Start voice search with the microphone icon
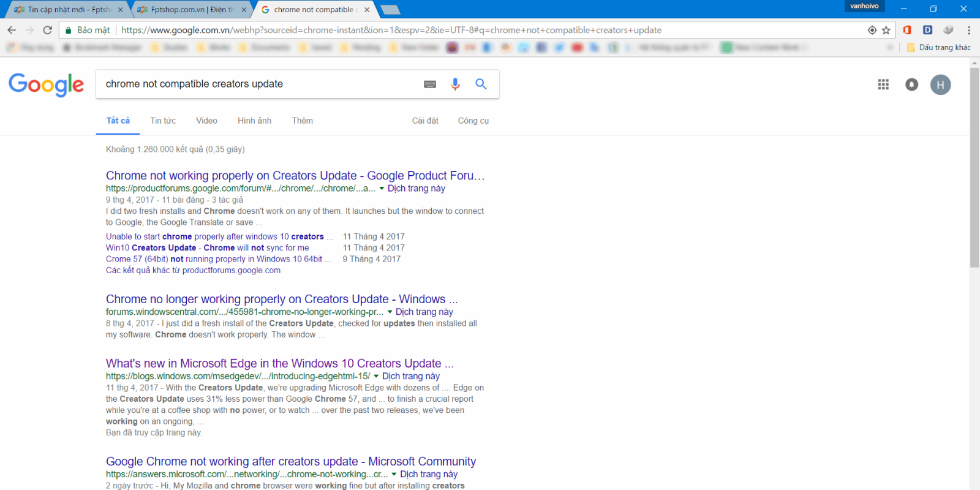Screen dimensions: 980x490 click(455, 85)
